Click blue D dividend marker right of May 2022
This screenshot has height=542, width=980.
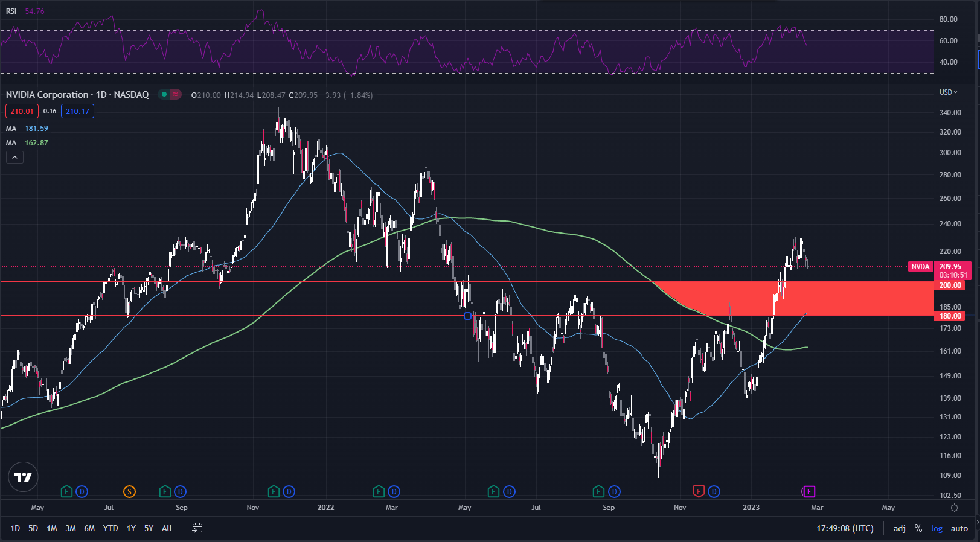coord(509,492)
